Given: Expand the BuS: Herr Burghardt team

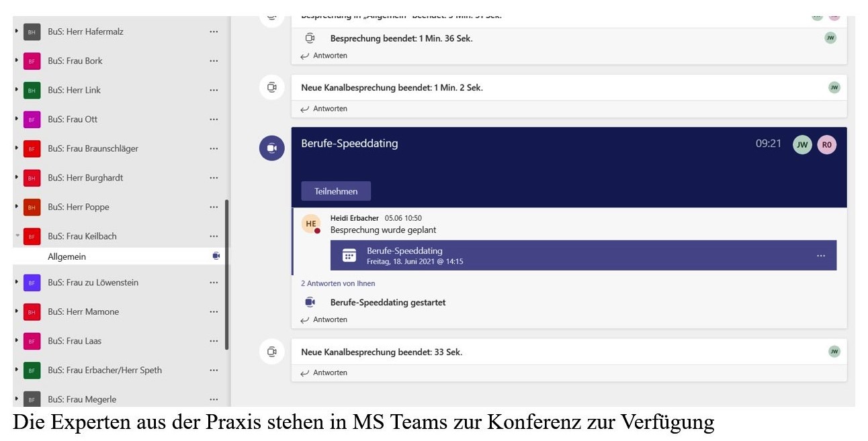Looking at the screenshot, I should pyautogui.click(x=17, y=178).
